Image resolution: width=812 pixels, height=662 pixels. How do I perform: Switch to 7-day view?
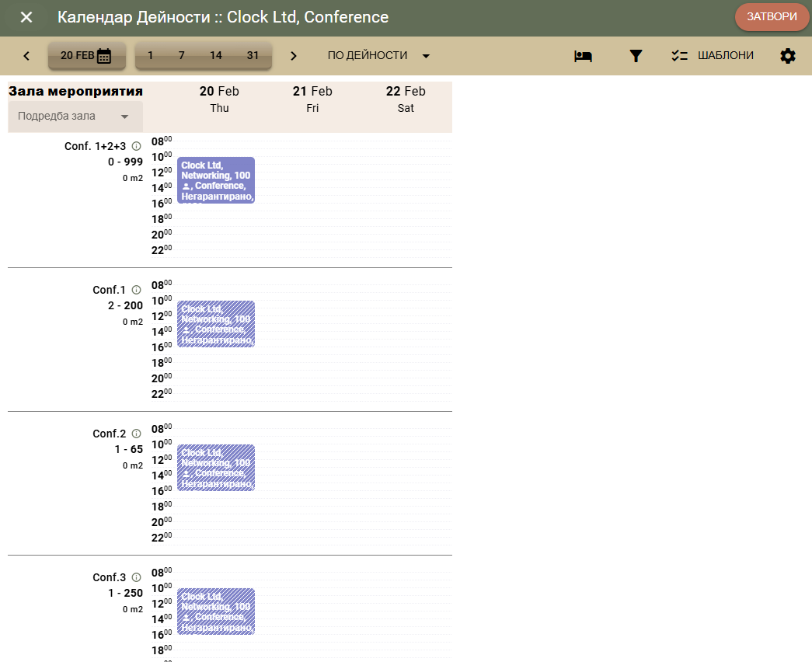pyautogui.click(x=181, y=55)
